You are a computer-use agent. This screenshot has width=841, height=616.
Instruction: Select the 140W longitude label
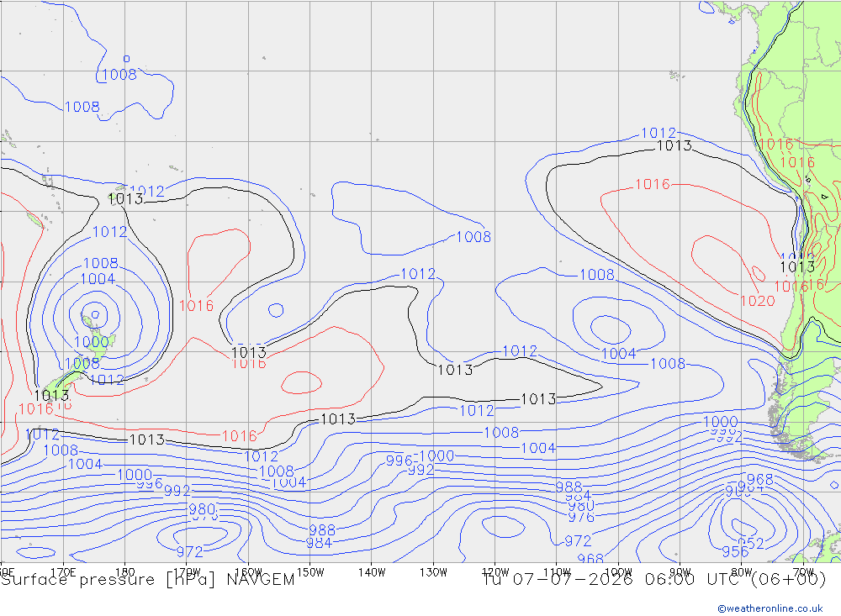click(373, 572)
